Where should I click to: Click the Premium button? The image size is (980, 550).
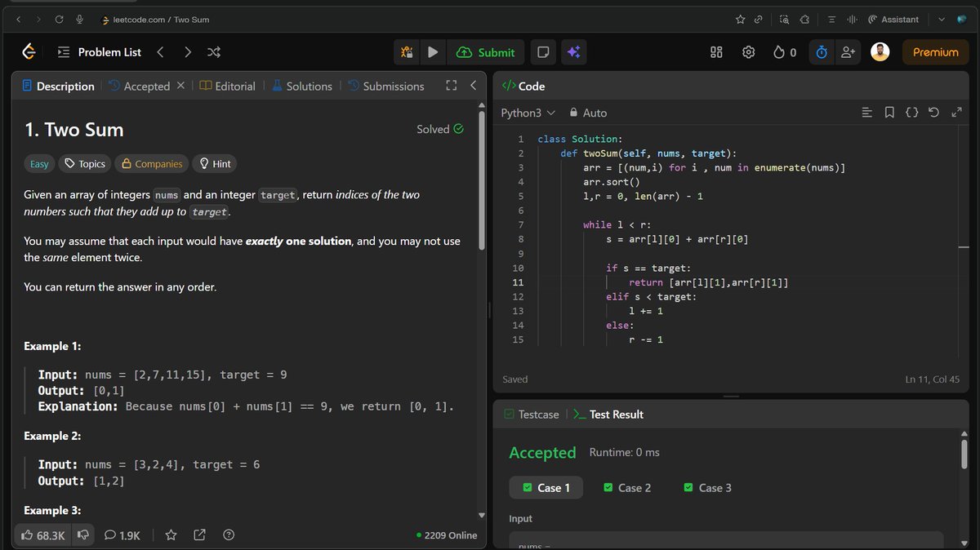pos(936,52)
